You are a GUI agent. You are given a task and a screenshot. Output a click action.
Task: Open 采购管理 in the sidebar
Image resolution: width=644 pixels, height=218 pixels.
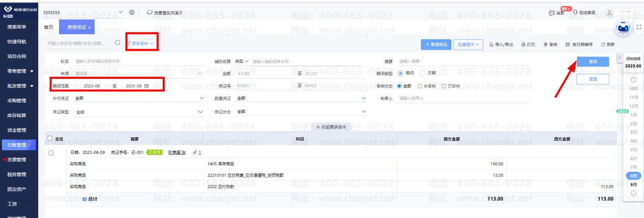[x=17, y=101]
